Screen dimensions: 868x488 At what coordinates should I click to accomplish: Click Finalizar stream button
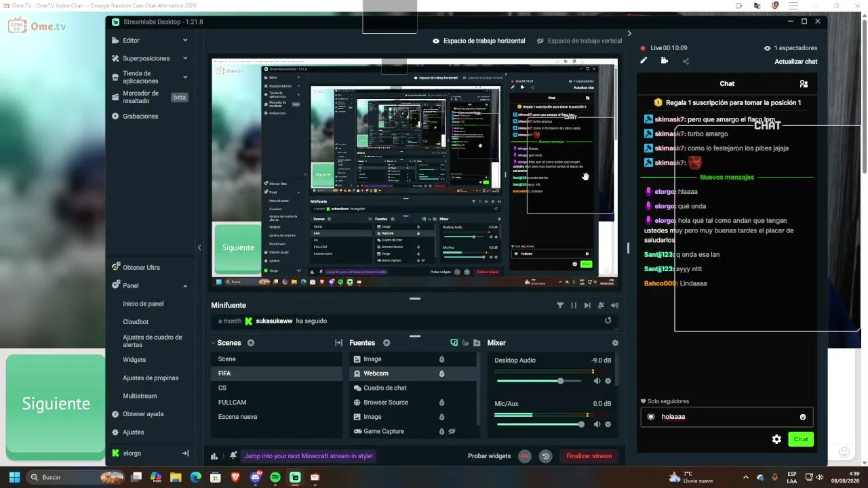pos(589,456)
